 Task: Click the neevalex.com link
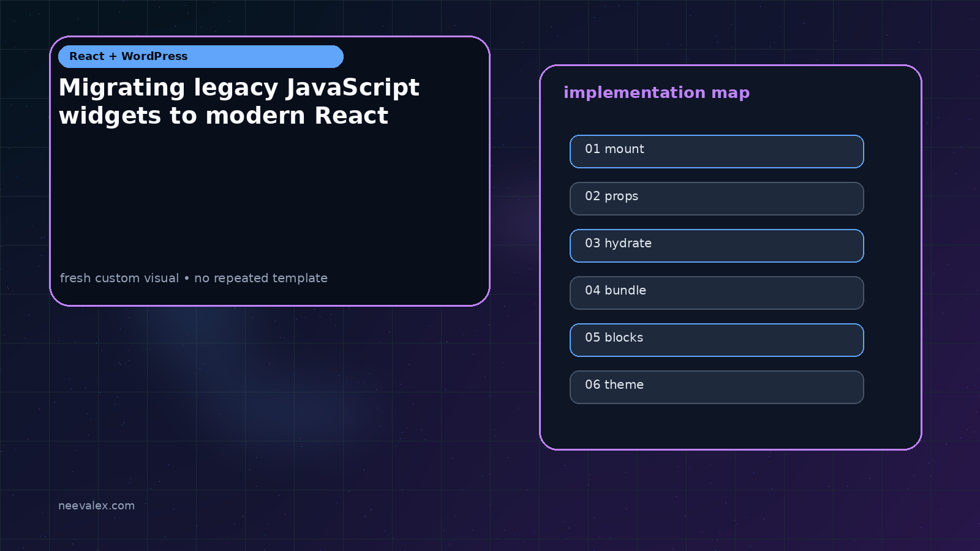96,506
